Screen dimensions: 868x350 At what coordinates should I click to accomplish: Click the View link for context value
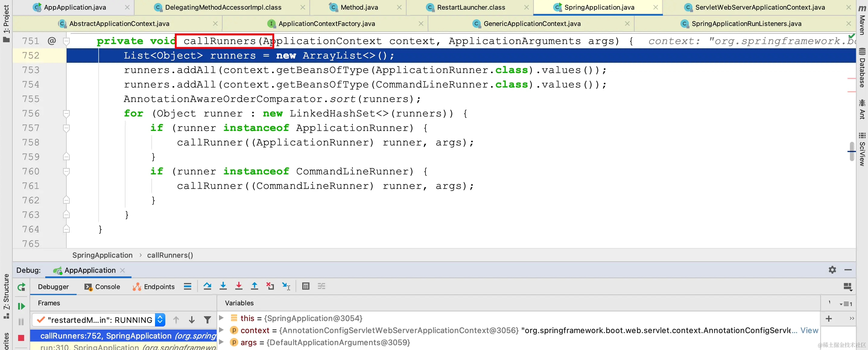click(809, 330)
